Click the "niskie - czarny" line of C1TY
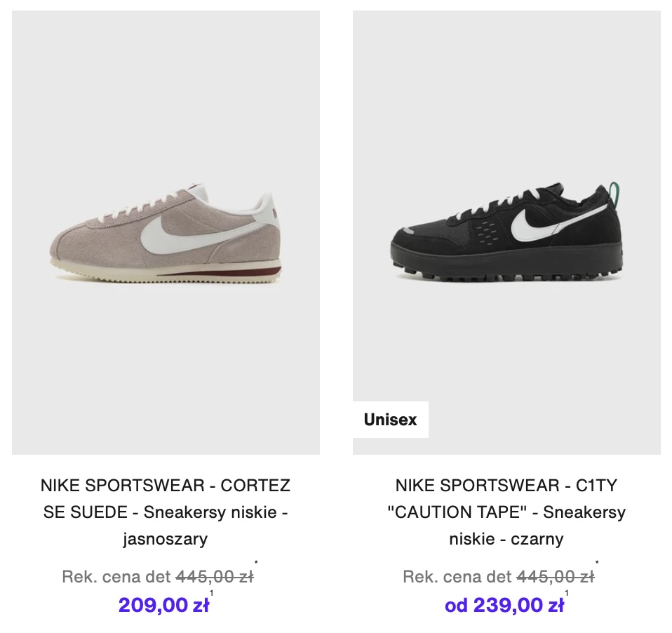Image resolution: width=672 pixels, height=633 pixels. (x=506, y=539)
